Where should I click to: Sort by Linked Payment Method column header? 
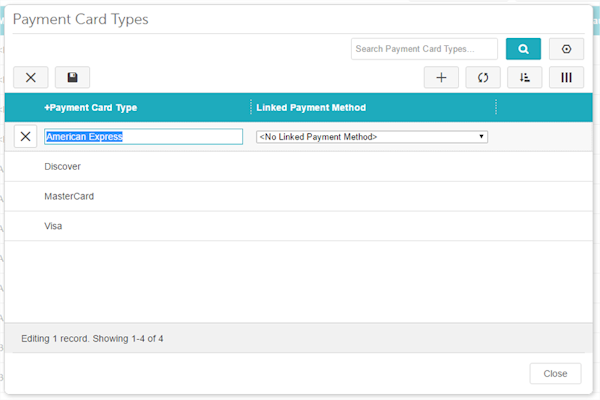(x=311, y=108)
